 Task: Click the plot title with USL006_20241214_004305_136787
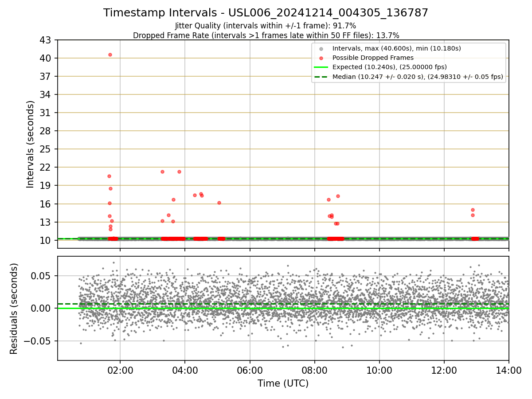click(x=266, y=13)
